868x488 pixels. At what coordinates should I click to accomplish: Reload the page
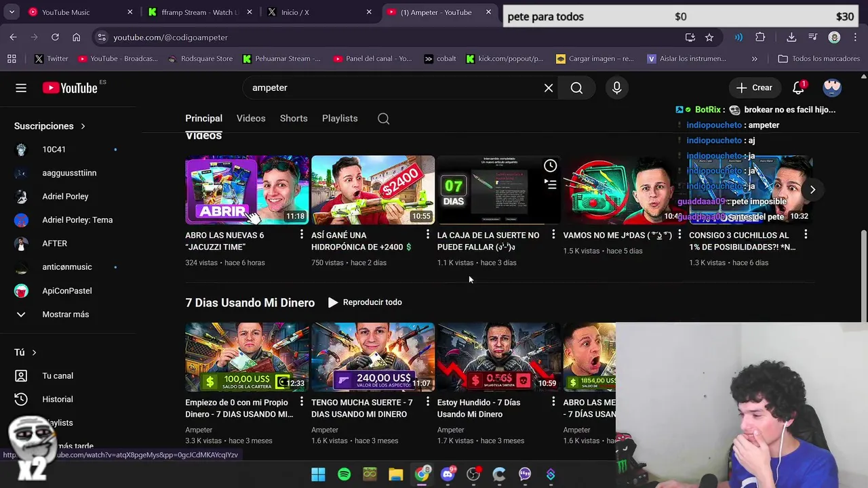tap(55, 37)
